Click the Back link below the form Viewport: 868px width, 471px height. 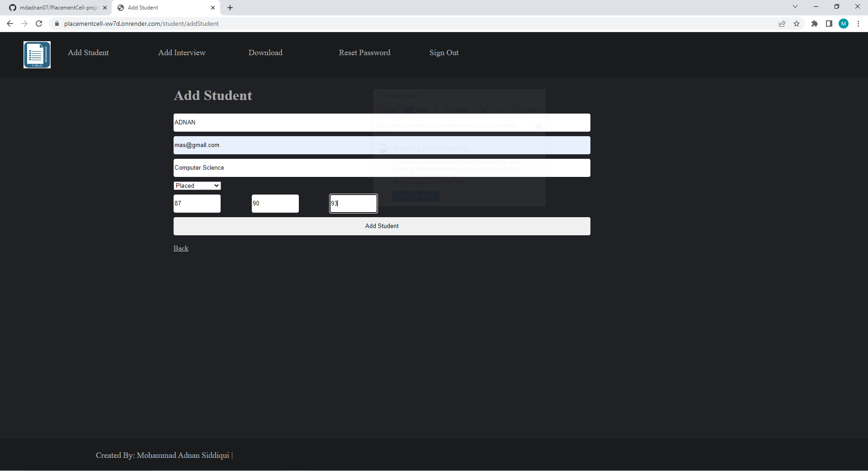181,248
